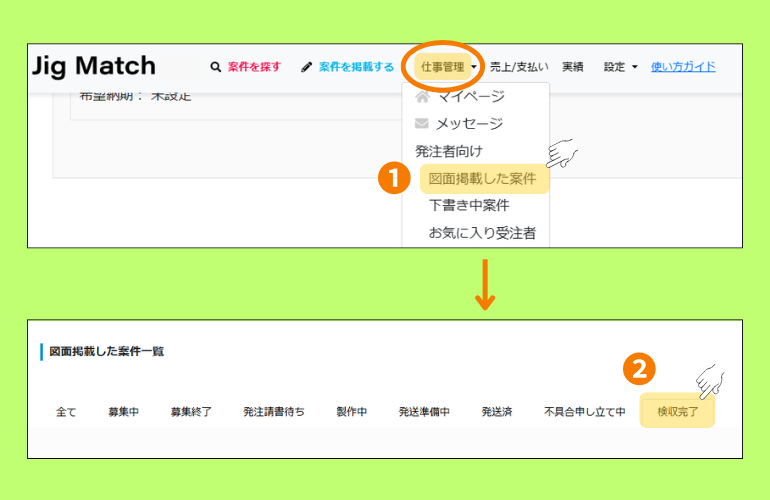
Task: Switch to the 発送準備中 tab
Action: tap(424, 412)
